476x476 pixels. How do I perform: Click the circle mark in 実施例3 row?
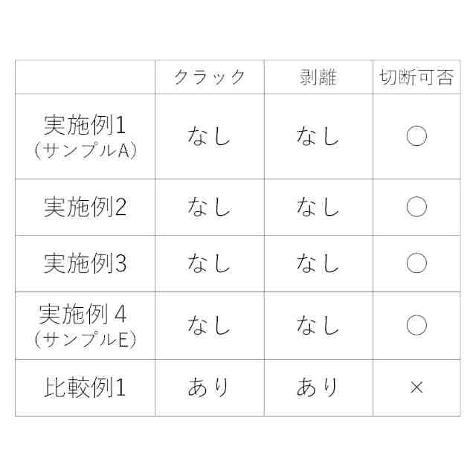point(416,263)
